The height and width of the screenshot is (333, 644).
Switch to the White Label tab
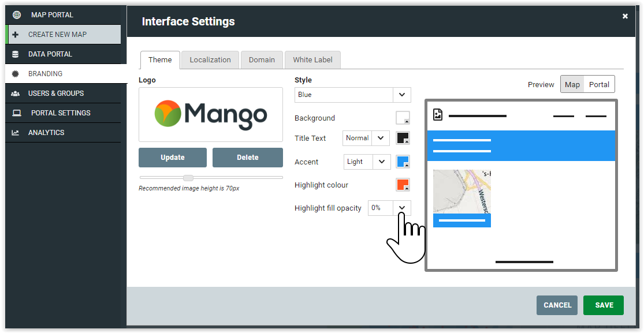pos(312,60)
